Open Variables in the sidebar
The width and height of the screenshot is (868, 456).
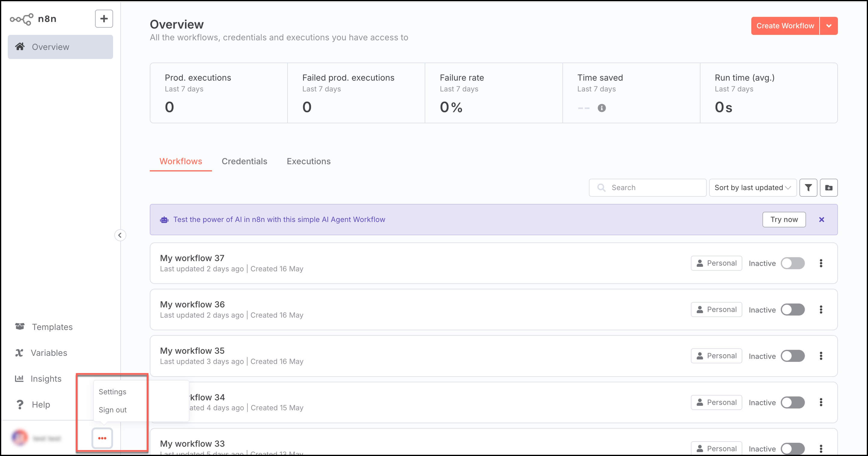point(49,353)
